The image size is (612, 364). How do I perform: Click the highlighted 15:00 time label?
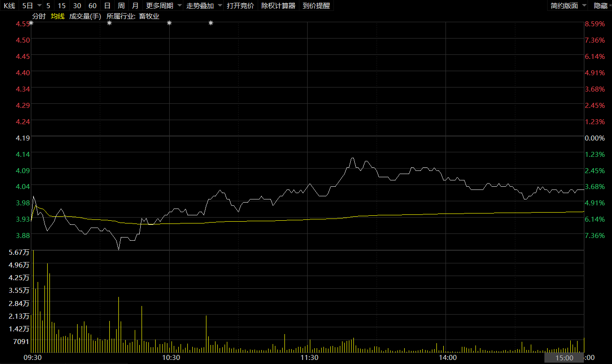point(564,358)
